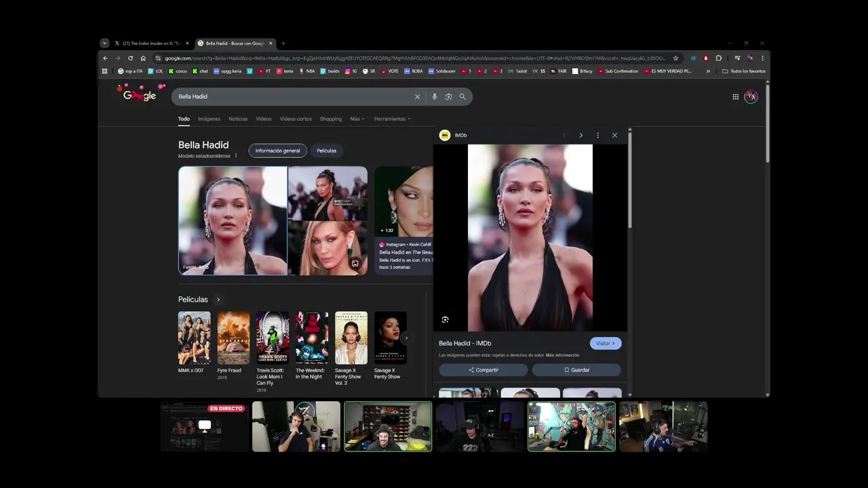Share the image with Compartir
Viewport: 868px width, 488px height.
pos(483,370)
